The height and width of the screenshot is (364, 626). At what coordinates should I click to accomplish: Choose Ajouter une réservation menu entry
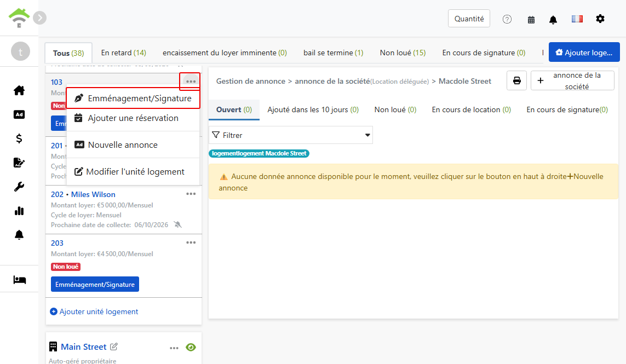tap(133, 118)
